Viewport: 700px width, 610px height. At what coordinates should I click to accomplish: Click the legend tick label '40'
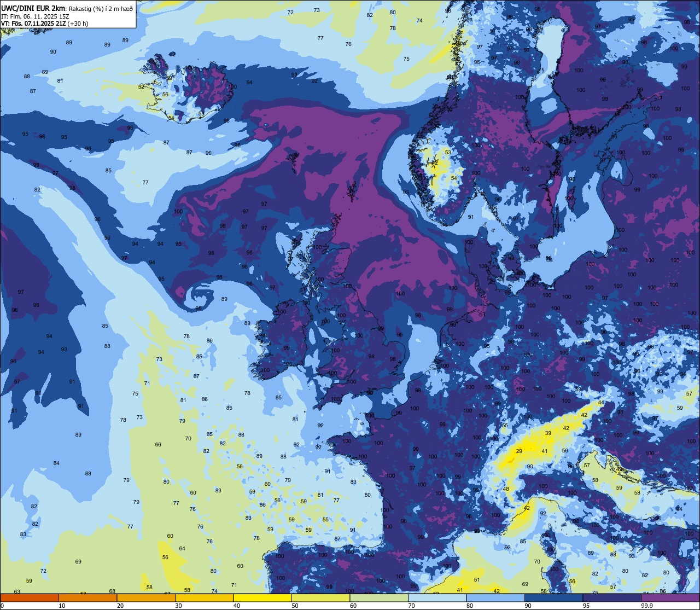(x=237, y=606)
